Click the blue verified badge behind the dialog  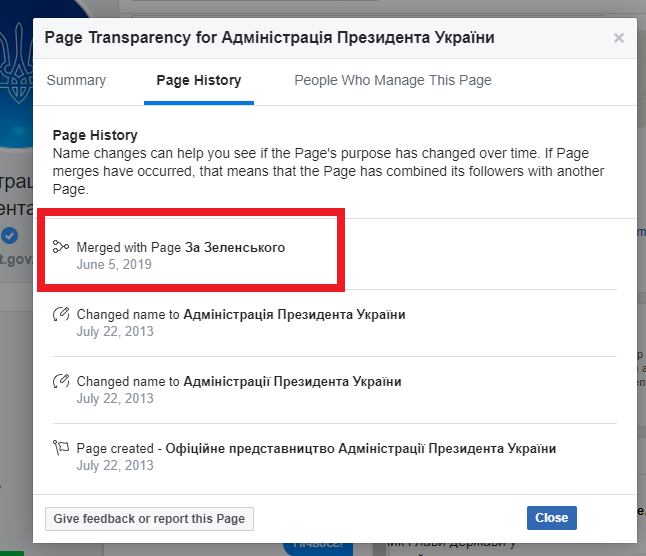(x=10, y=236)
